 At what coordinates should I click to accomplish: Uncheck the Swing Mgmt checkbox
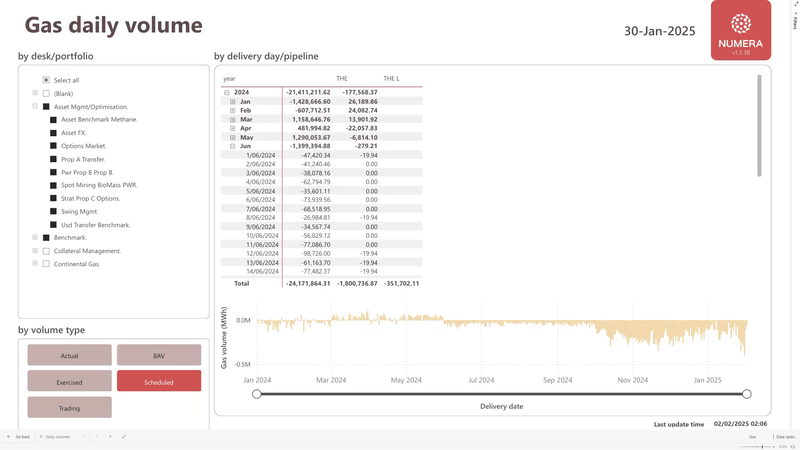[x=53, y=211]
